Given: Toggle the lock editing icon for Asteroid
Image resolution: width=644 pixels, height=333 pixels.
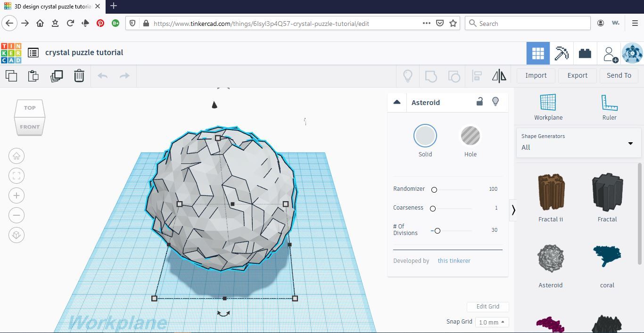Looking at the screenshot, I should click(479, 102).
